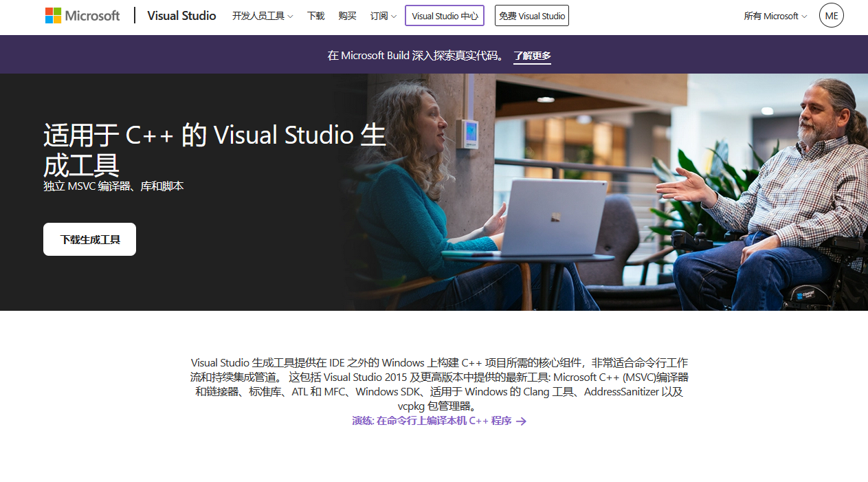Click the 独立 MSVC 编译器、库和脚本 subtitle
The image size is (868, 482).
coord(113,186)
